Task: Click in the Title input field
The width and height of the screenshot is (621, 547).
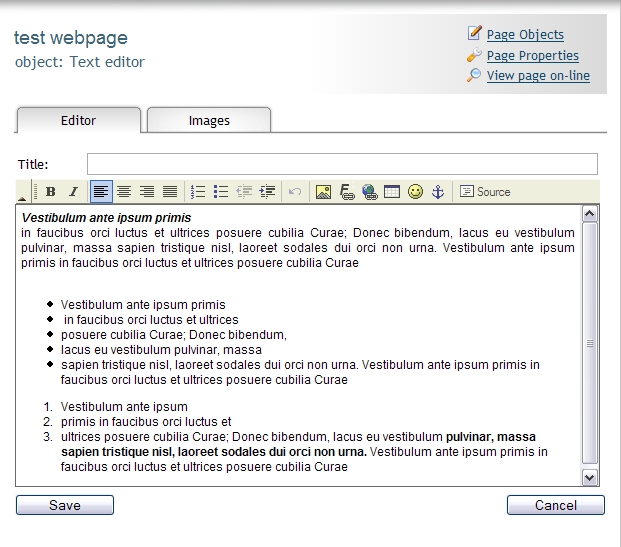Action: point(342,164)
